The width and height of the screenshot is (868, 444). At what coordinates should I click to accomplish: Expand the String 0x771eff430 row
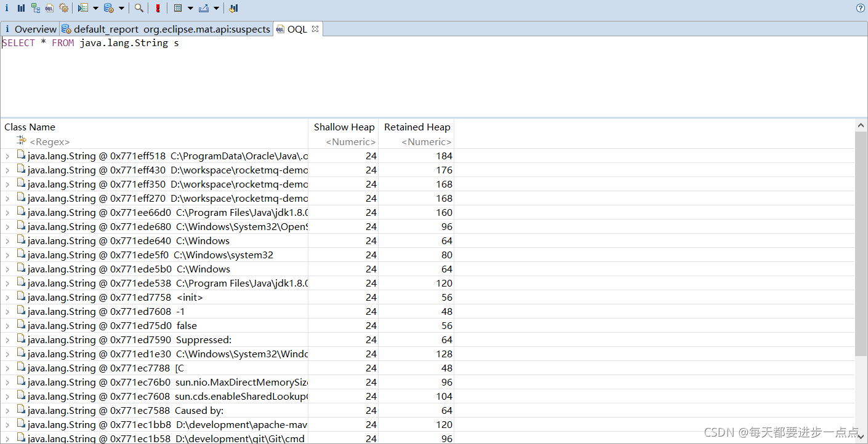coord(7,170)
